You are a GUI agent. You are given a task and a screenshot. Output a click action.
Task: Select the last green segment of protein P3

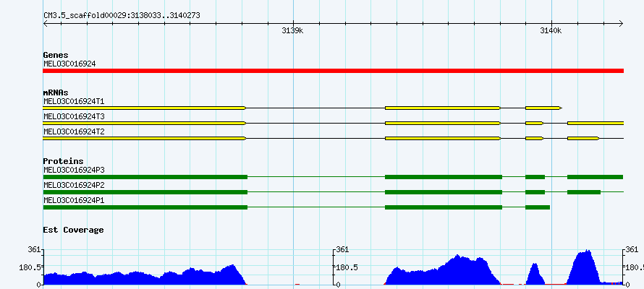click(595, 177)
